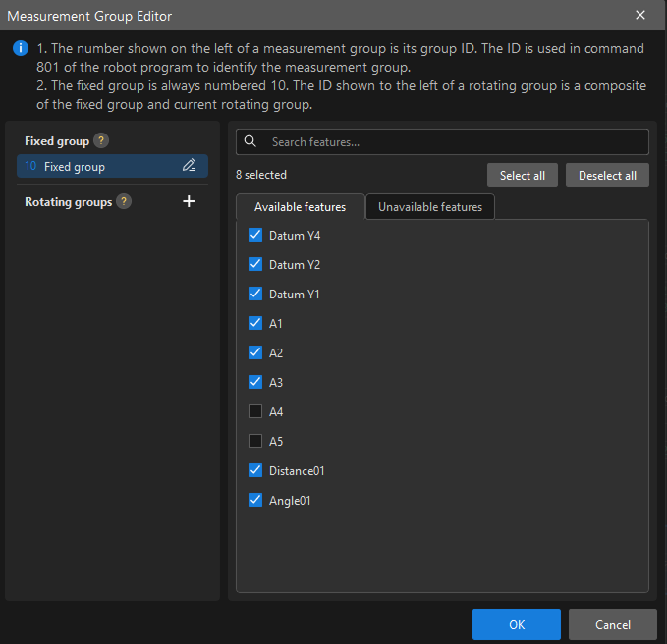Click the Distance01 label text

pyautogui.click(x=297, y=471)
